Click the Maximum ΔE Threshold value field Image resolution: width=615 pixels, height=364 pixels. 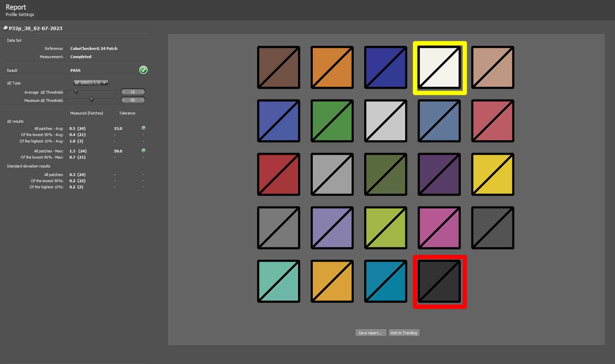pos(133,100)
